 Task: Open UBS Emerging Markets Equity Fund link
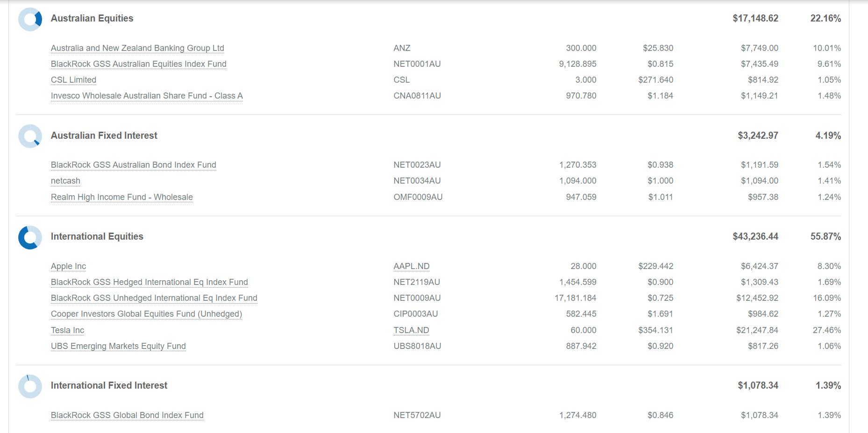point(118,346)
